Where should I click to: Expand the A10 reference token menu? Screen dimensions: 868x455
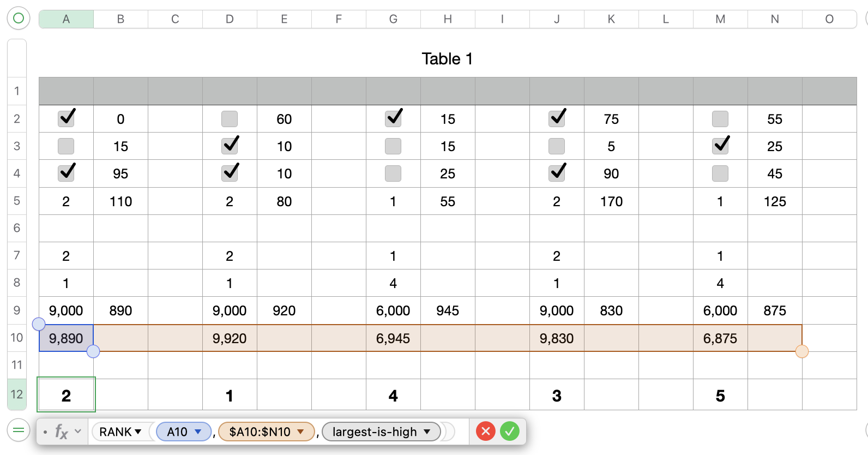pos(198,432)
